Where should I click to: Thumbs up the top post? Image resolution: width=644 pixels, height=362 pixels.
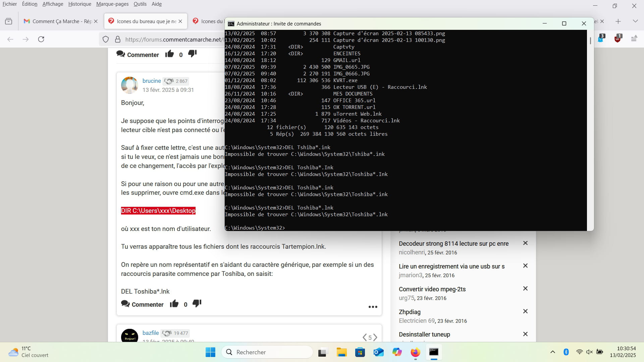click(169, 54)
